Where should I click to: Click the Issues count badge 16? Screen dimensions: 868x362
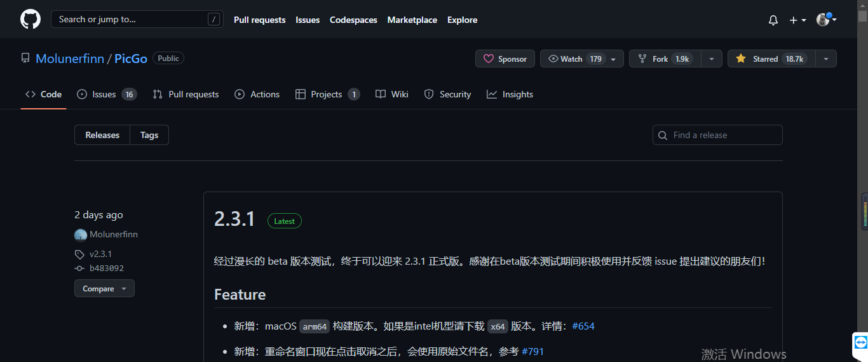point(129,94)
